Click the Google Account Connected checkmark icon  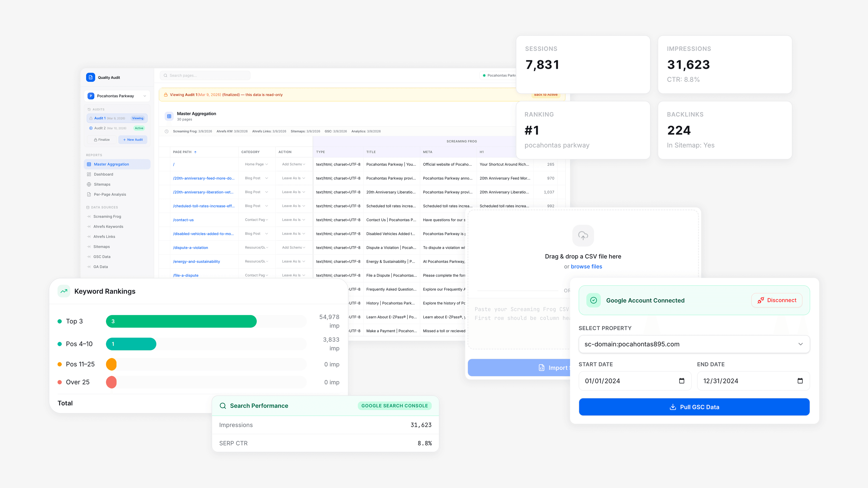point(593,300)
